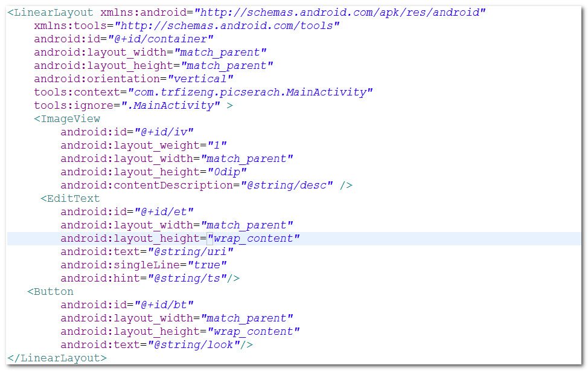Click the opening LinearLayout tag name
Screen dimensions: 588x371
coord(54,13)
